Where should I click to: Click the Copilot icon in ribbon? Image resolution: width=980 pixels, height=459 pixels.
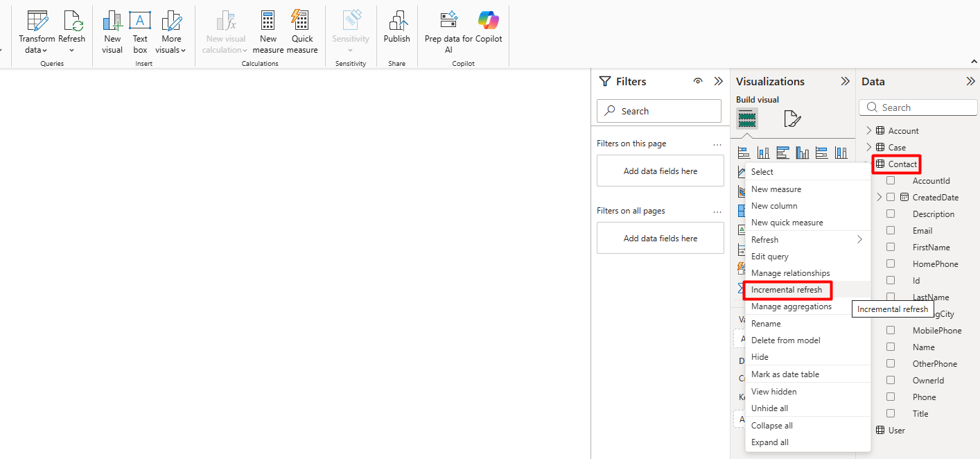pos(489,21)
